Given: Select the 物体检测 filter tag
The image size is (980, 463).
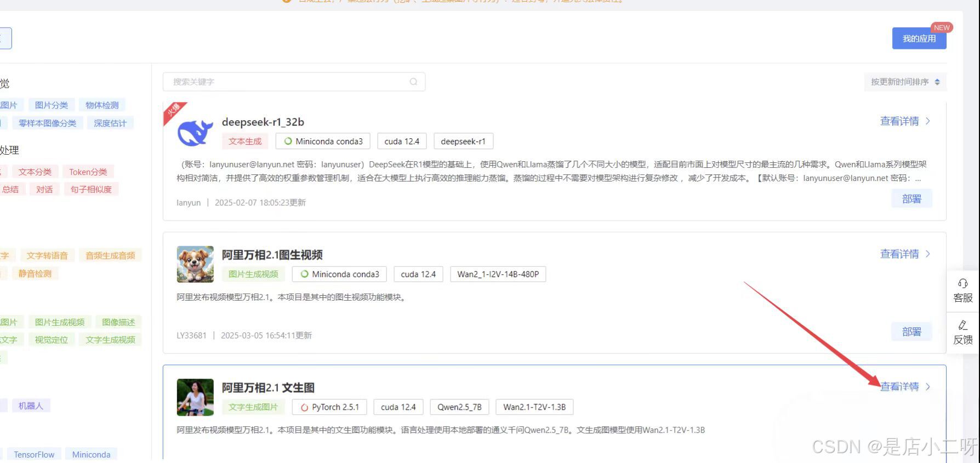Looking at the screenshot, I should click(x=102, y=105).
